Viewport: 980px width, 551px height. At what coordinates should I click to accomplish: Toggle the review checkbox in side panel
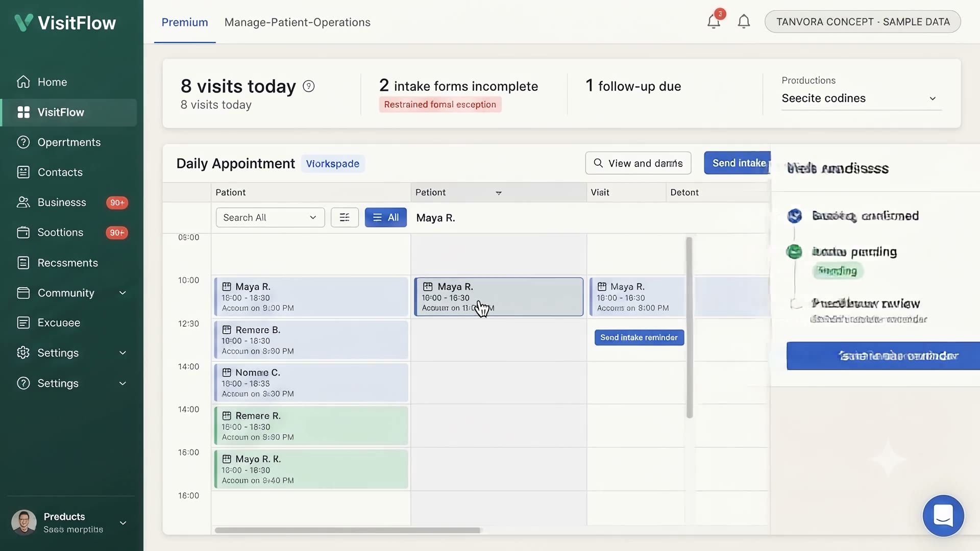pyautogui.click(x=796, y=304)
